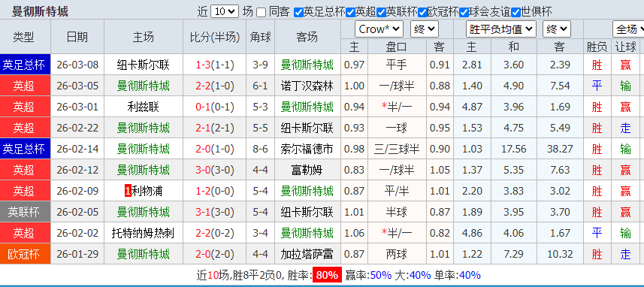Open the recent matches count dropdown showing 10

click(225, 11)
